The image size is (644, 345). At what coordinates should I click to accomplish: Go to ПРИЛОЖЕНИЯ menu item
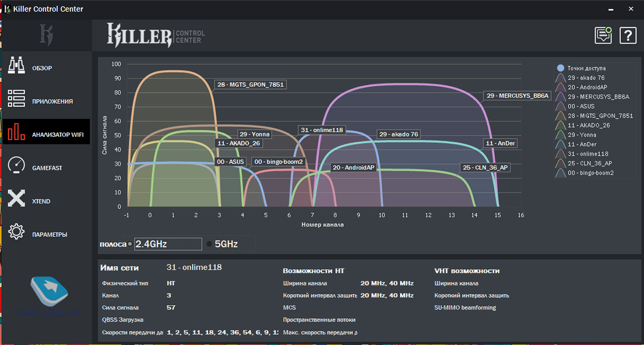(52, 101)
